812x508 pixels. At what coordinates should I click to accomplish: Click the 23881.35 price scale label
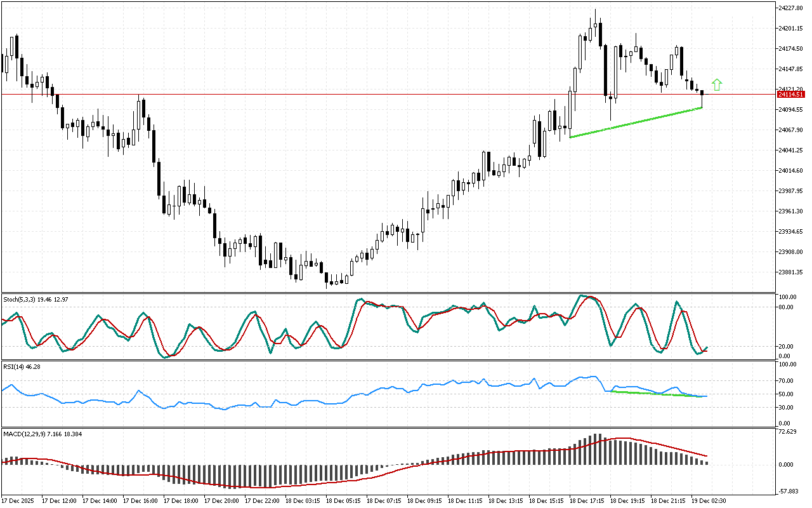[x=791, y=272]
